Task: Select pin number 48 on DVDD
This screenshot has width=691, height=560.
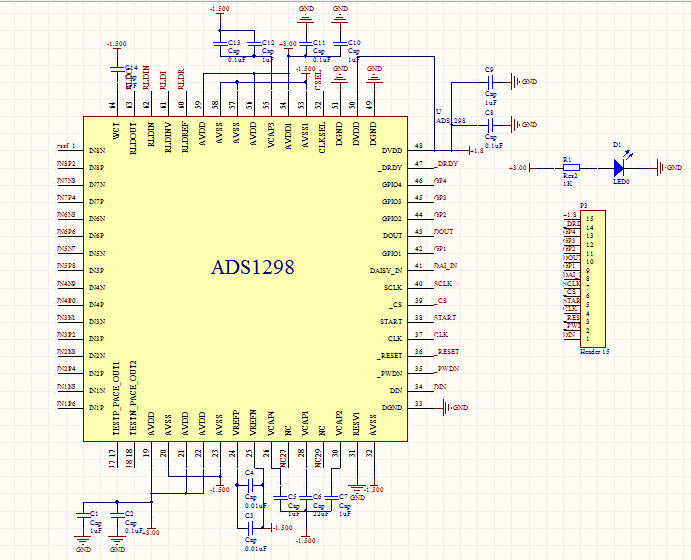Action: point(418,146)
